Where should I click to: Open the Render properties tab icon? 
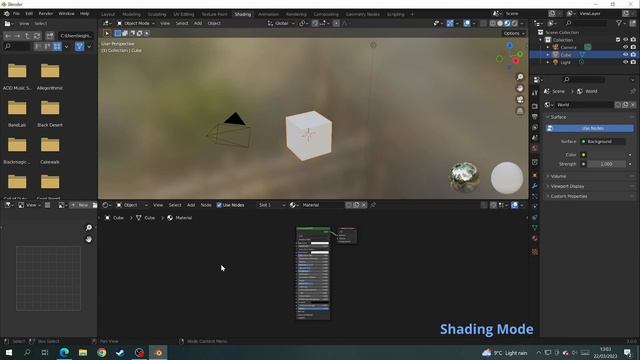tap(535, 106)
